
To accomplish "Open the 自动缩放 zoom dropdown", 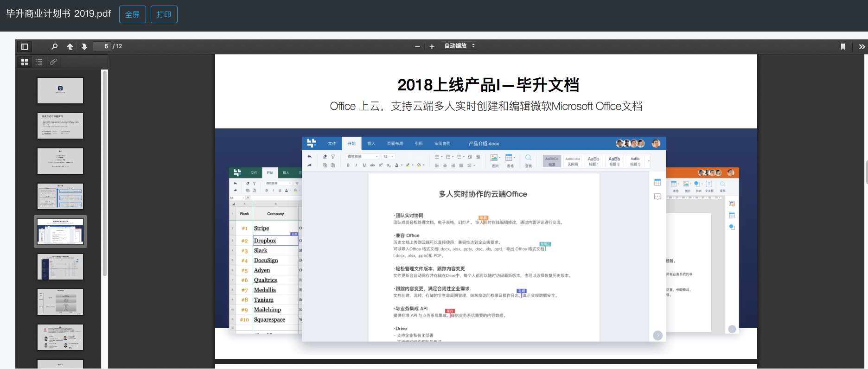I will point(459,46).
